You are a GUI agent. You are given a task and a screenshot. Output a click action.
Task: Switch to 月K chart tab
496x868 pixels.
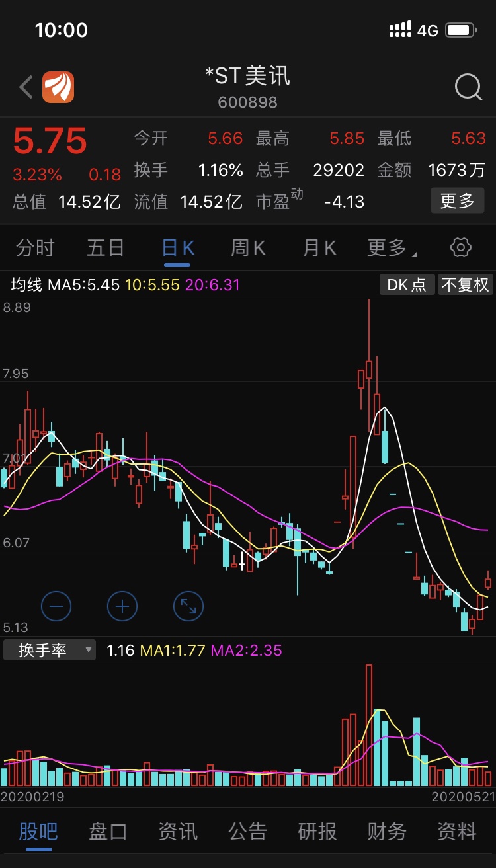point(319,248)
